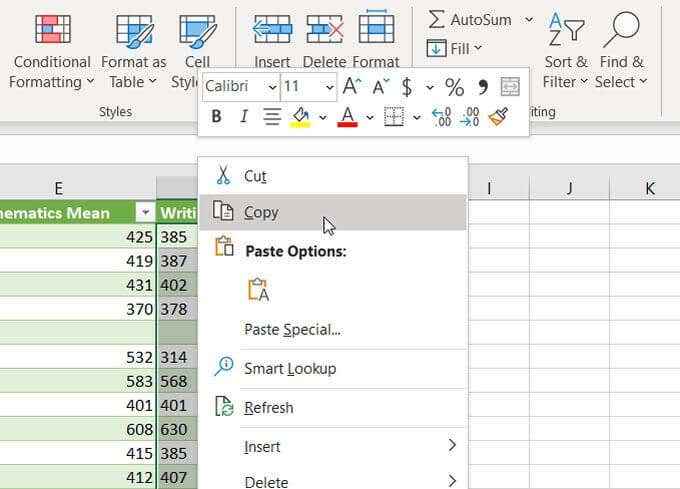Choose Copy from context menu
Screen dimensions: 680x489
(x=333, y=212)
